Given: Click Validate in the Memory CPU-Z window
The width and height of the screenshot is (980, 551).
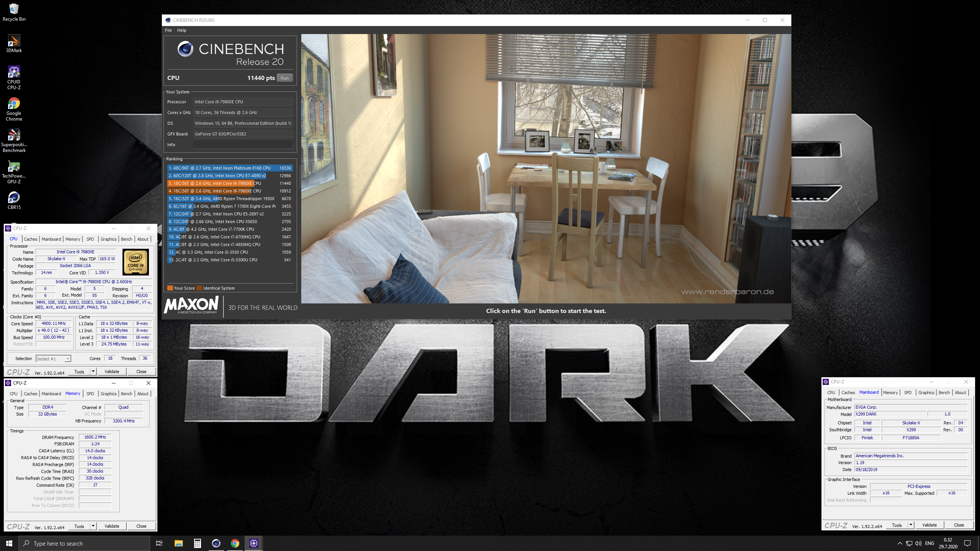Looking at the screenshot, I should tap(112, 526).
